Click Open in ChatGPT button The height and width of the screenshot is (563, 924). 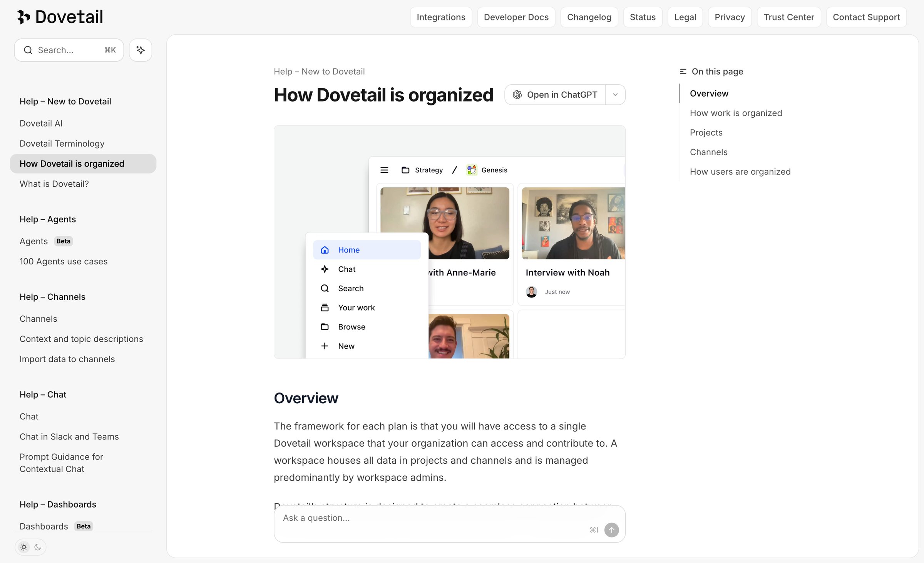(555, 95)
